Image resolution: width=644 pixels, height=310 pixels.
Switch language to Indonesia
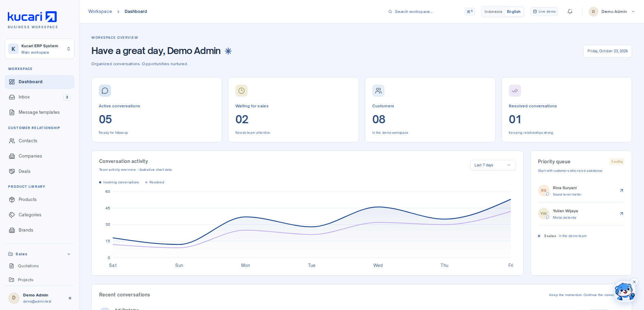coord(493,12)
